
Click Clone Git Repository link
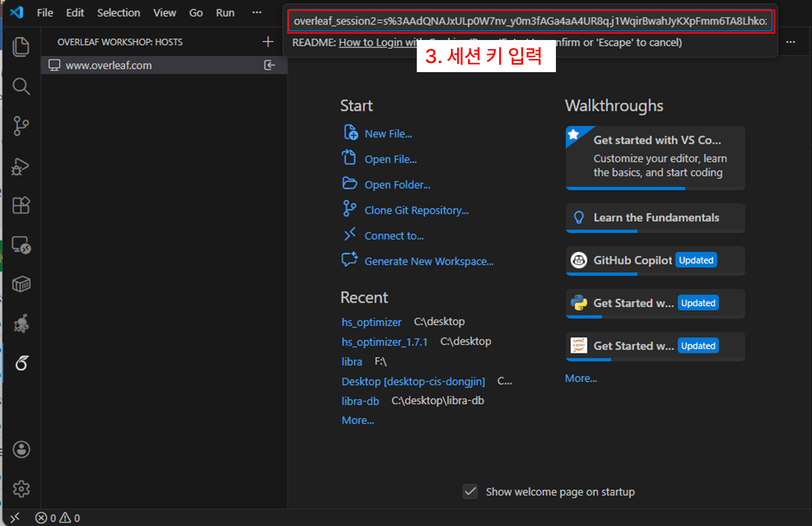416,211
